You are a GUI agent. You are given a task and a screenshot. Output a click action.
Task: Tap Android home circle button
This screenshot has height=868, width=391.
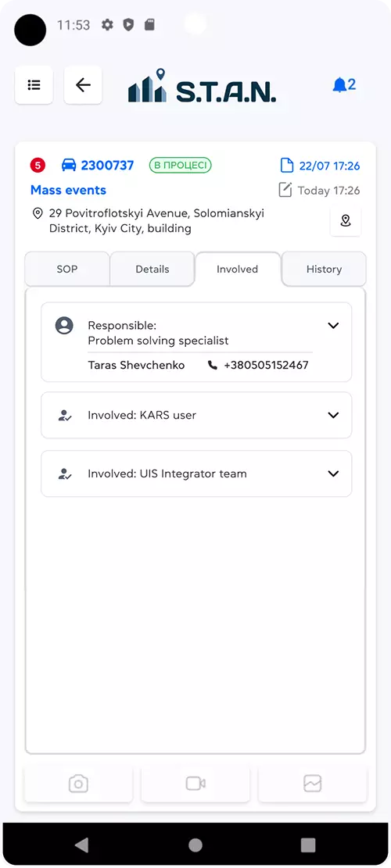pyautogui.click(x=195, y=845)
